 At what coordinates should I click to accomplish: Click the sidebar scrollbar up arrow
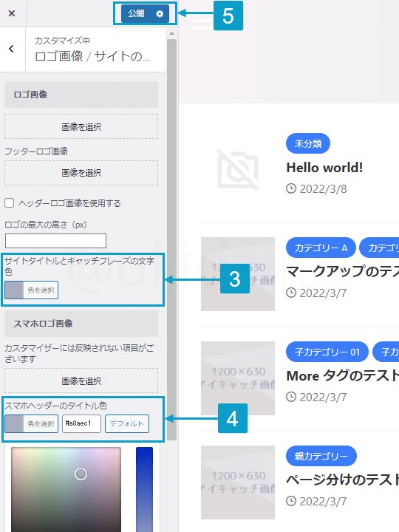coord(171,33)
